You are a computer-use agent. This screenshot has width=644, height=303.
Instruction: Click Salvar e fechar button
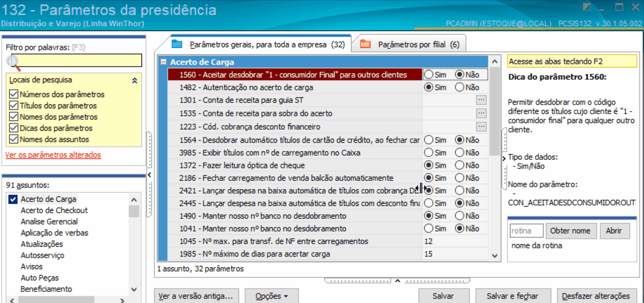(513, 296)
